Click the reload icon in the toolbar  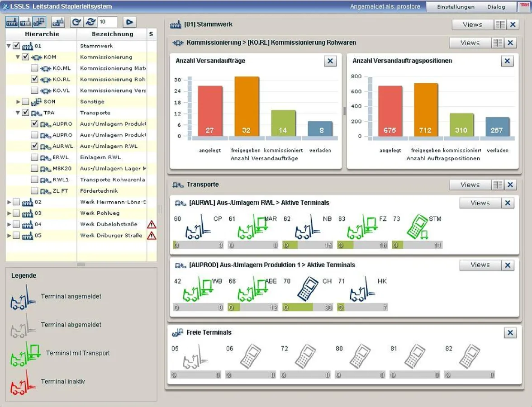(76, 22)
